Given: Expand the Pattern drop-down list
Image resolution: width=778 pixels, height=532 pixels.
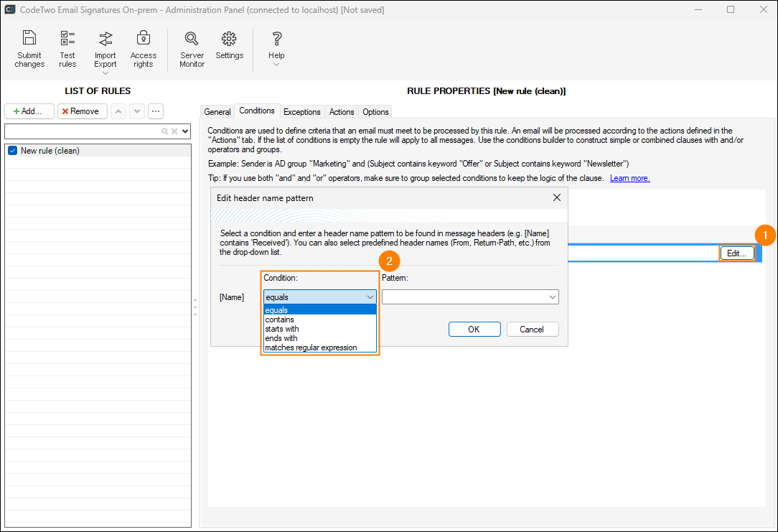Looking at the screenshot, I should (x=552, y=297).
